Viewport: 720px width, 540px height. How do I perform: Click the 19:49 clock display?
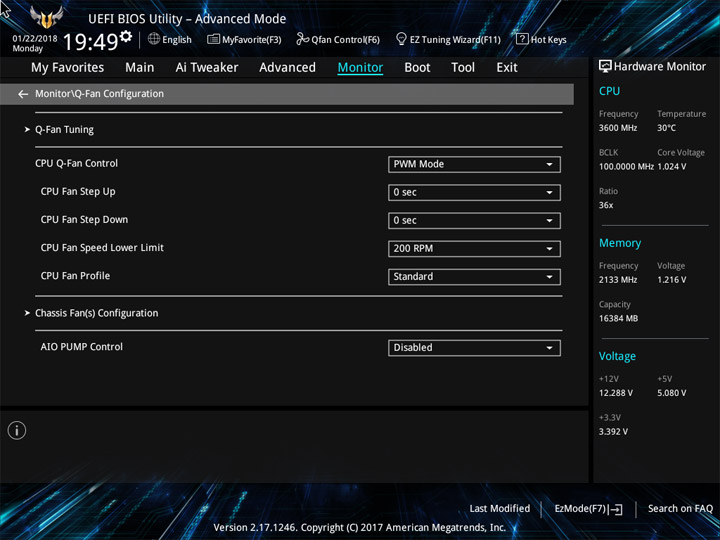[90, 42]
